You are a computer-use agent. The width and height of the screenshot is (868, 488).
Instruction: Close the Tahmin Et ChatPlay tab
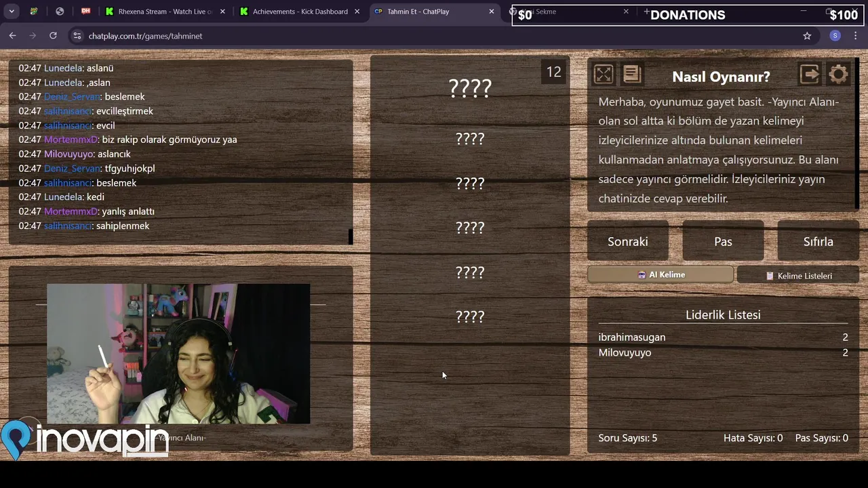(x=492, y=12)
